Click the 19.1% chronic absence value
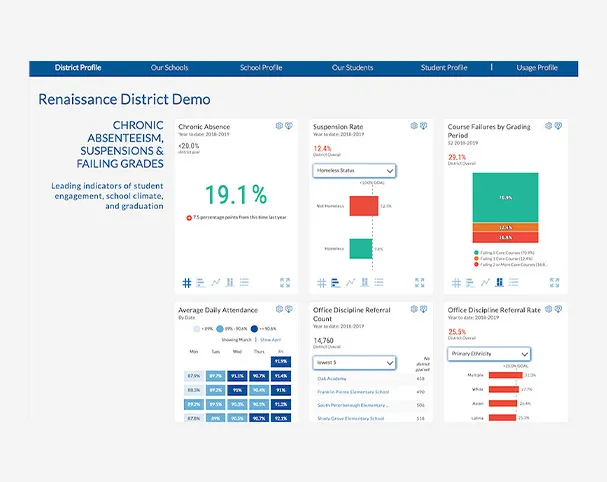607x482 pixels. pyautogui.click(x=236, y=195)
